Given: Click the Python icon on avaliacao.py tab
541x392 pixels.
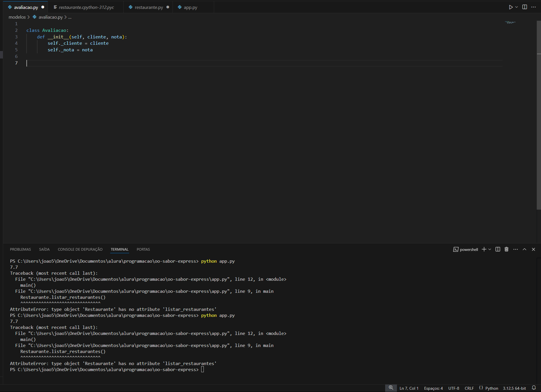Looking at the screenshot, I should pyautogui.click(x=10, y=7).
